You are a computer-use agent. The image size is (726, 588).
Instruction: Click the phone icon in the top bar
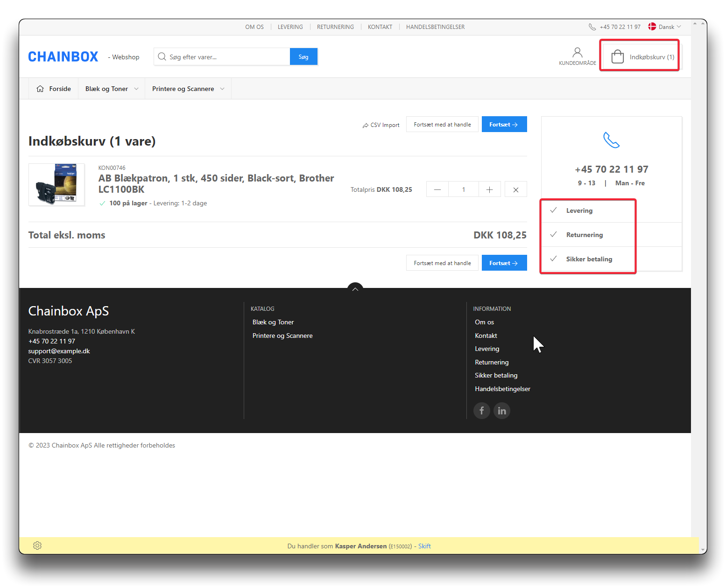(592, 27)
